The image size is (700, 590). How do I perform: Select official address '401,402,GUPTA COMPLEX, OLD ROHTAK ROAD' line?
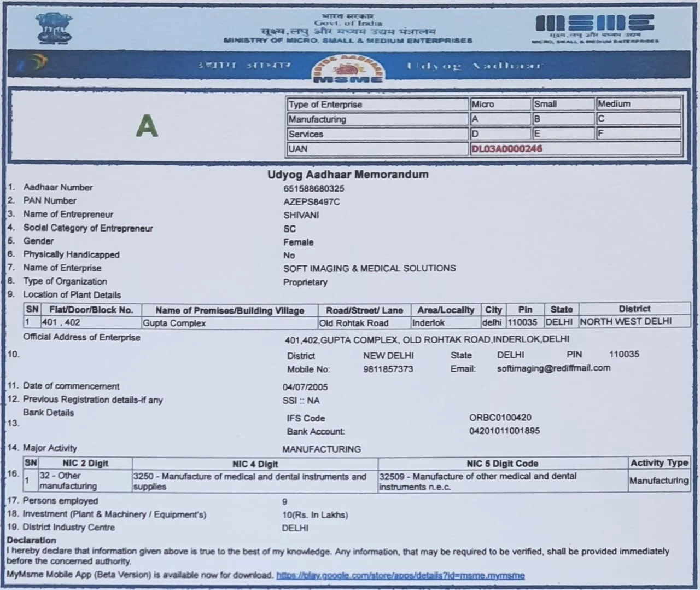[427, 339]
